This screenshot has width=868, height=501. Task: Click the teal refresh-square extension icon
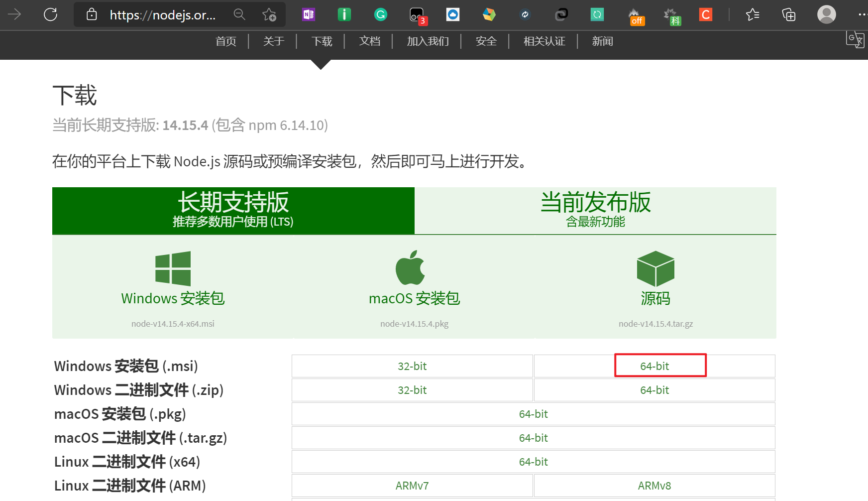tap(597, 14)
